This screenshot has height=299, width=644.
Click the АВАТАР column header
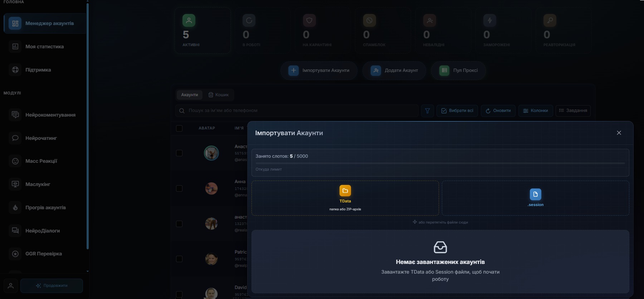click(x=207, y=128)
